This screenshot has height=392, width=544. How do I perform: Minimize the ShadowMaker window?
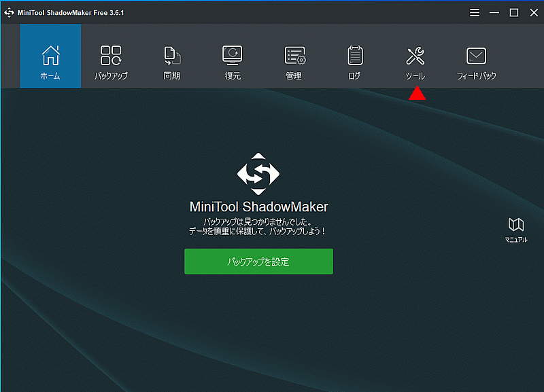click(x=494, y=13)
